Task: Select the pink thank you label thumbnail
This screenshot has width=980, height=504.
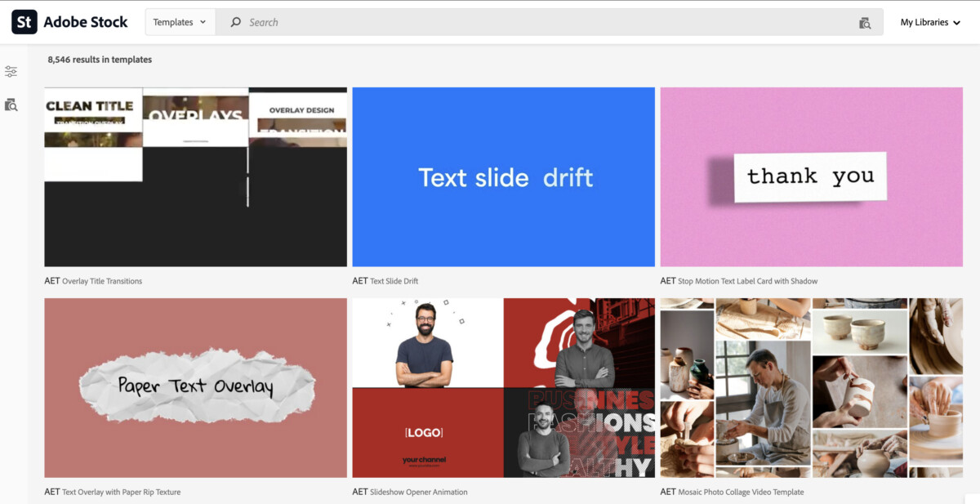Action: [811, 176]
